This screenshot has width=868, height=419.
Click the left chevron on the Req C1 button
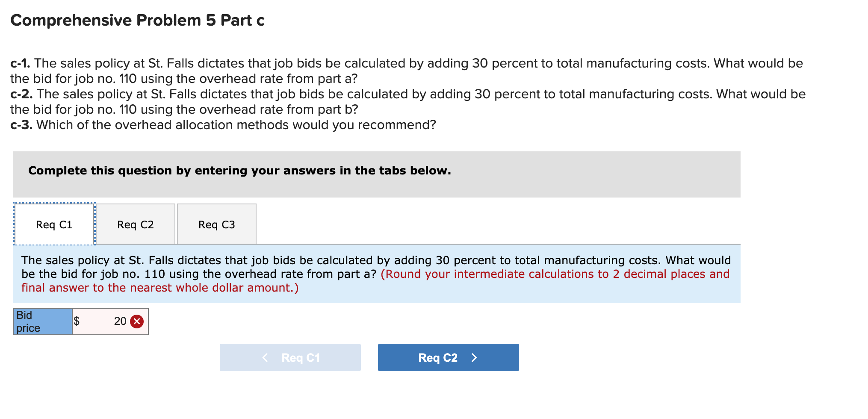[x=265, y=357]
